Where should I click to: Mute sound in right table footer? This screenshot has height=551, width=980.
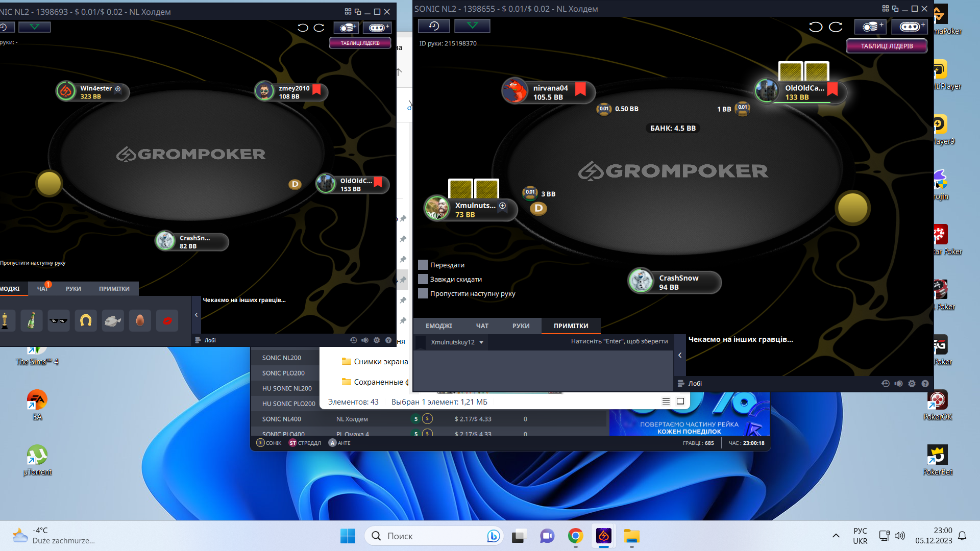[899, 383]
